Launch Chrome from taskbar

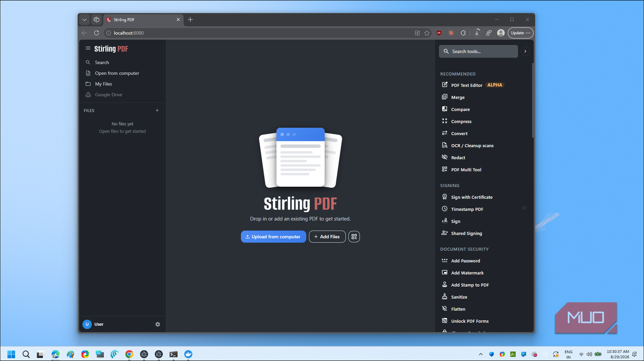pos(129,354)
